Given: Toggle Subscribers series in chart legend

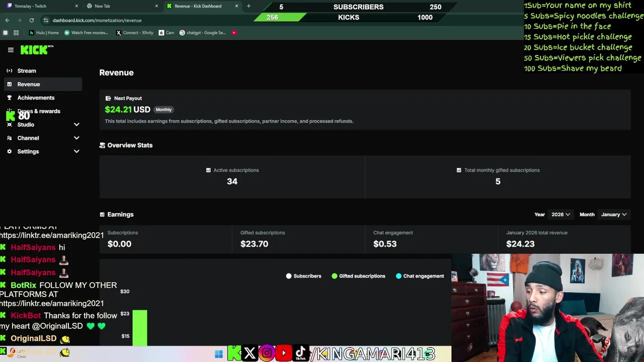Looking at the screenshot, I should 303,276.
